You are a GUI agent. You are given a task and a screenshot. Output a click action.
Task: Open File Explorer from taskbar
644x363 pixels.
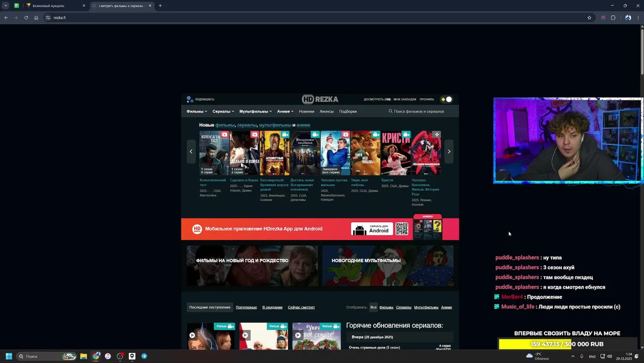84,356
